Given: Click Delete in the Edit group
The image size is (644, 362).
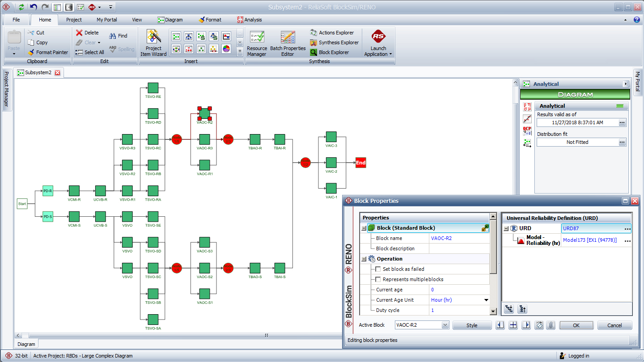Looking at the screenshot, I should coord(87,33).
